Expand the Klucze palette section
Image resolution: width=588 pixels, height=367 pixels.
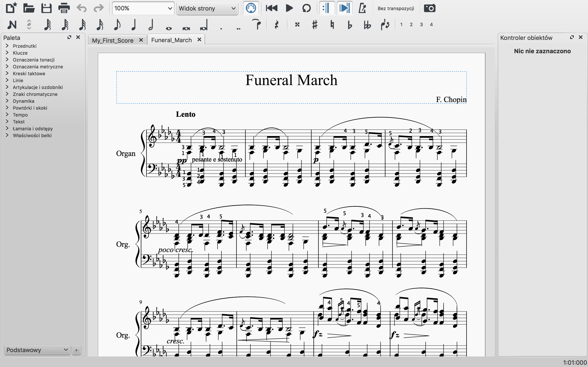tap(20, 53)
